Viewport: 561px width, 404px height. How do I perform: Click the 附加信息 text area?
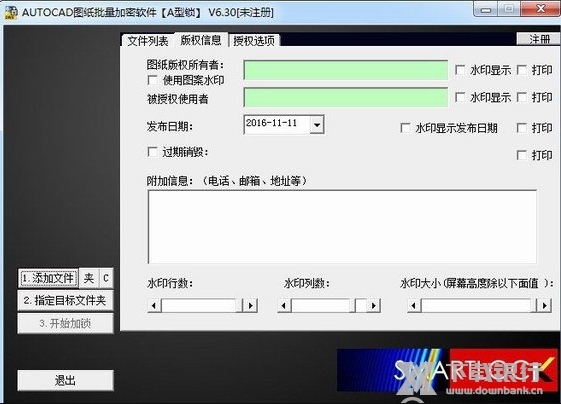pyautogui.click(x=342, y=227)
